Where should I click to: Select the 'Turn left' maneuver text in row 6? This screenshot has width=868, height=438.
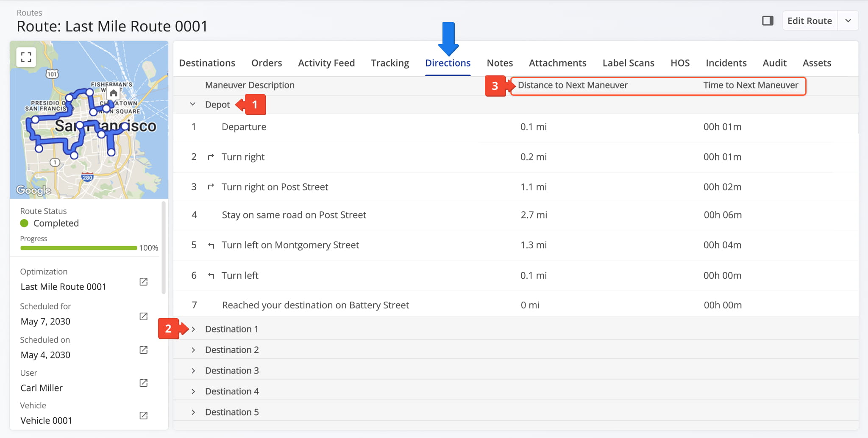coord(240,276)
